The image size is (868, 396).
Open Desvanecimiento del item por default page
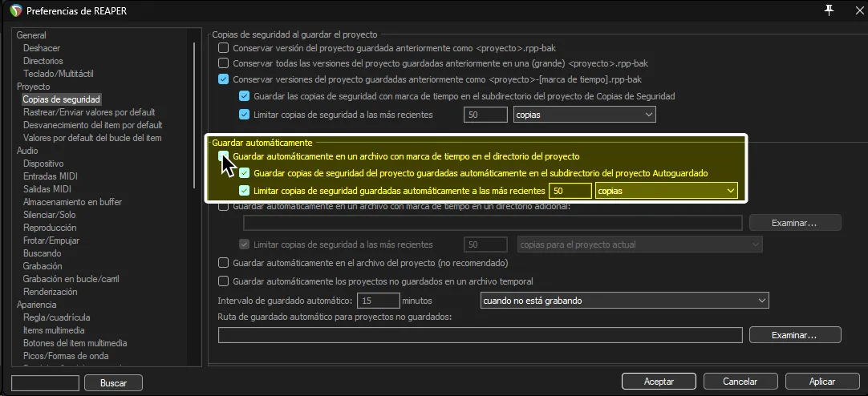tap(92, 125)
